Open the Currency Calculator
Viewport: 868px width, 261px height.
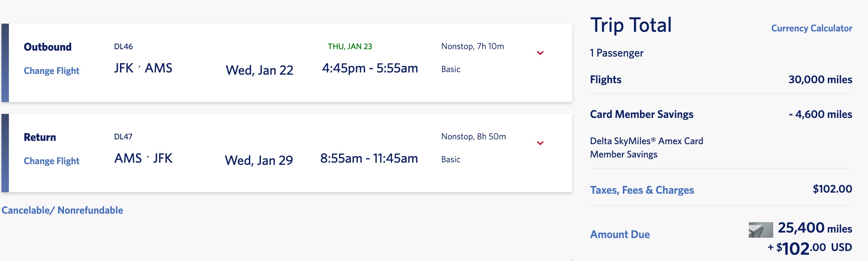[x=811, y=28]
